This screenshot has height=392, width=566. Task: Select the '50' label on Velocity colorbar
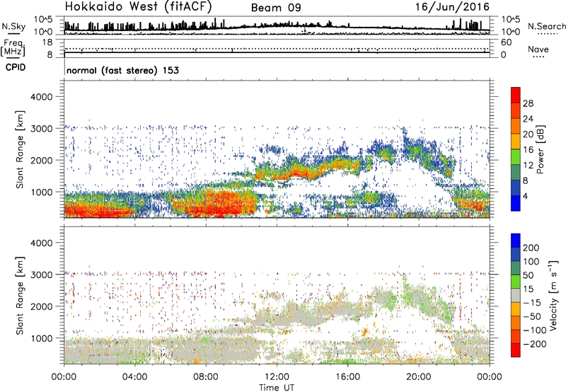pyautogui.click(x=528, y=275)
